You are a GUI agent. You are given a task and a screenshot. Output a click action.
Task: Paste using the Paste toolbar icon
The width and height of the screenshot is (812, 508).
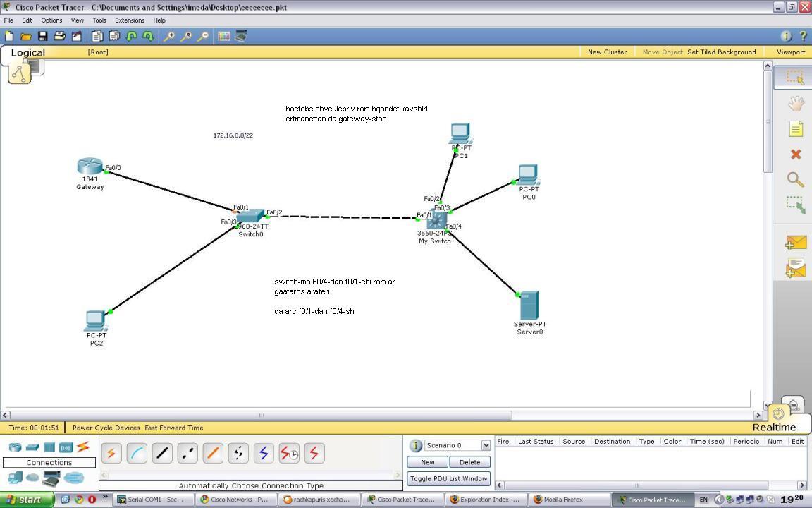[114, 36]
